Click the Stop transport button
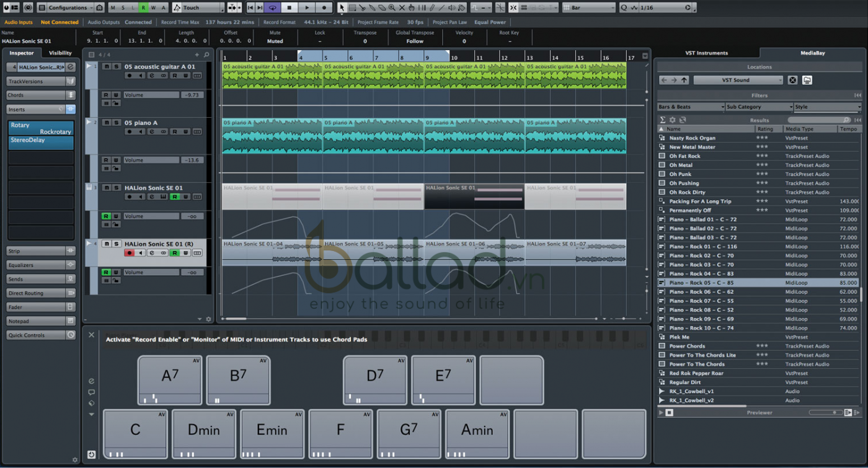Screen dimensions: 868x468 [289, 7]
